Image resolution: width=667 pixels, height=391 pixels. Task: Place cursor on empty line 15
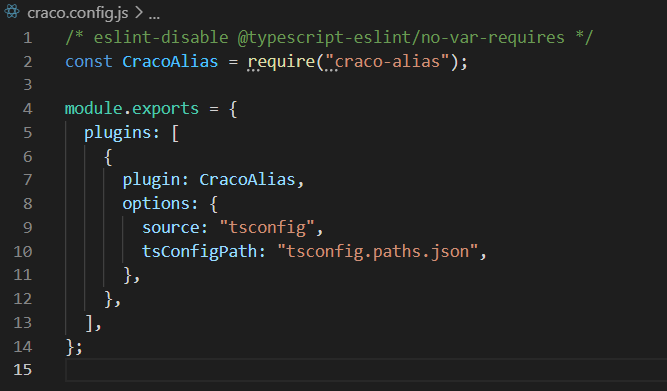(366, 370)
